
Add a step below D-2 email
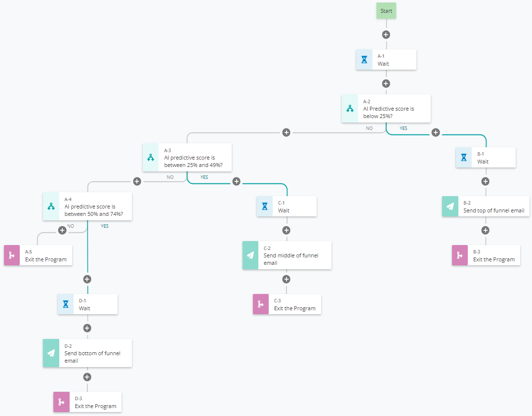[x=87, y=377]
